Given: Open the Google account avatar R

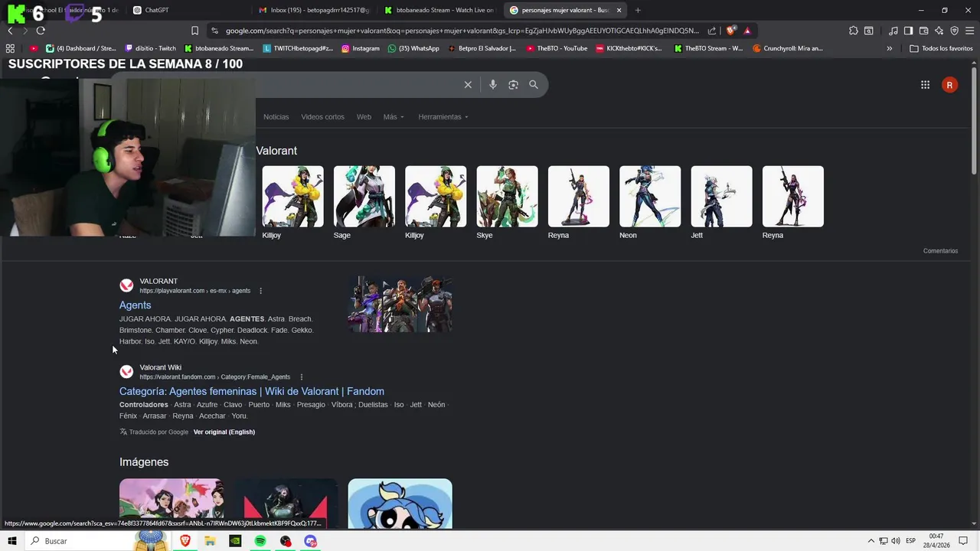Looking at the screenshot, I should pos(949,85).
